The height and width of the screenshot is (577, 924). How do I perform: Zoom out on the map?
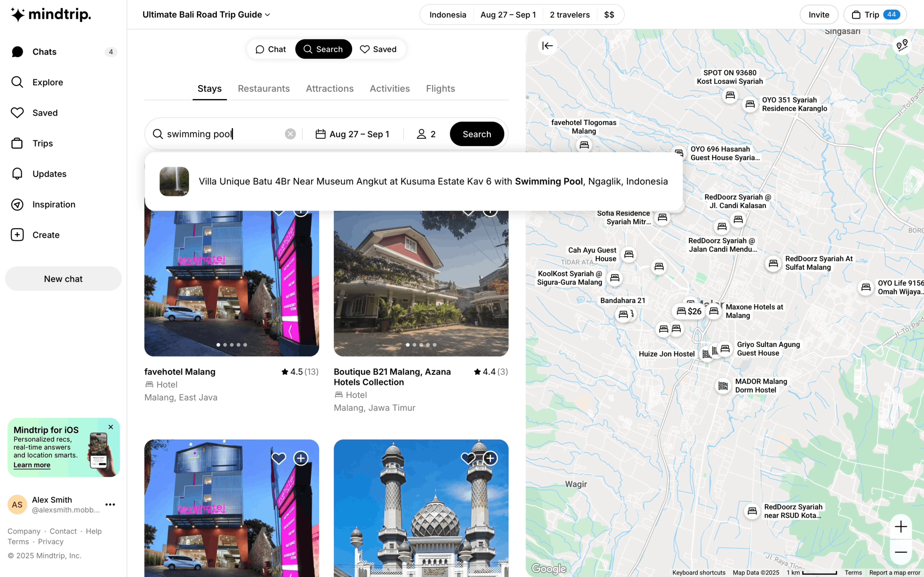point(900,552)
